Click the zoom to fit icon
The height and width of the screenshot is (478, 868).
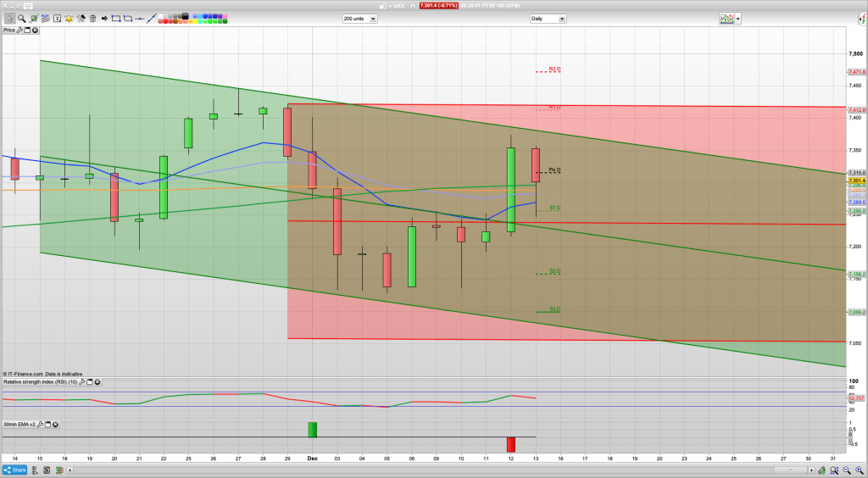[x=834, y=470]
